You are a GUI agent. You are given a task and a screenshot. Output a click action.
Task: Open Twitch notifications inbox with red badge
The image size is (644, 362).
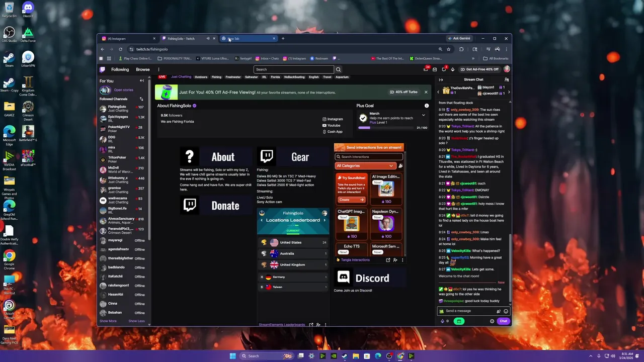click(426, 69)
